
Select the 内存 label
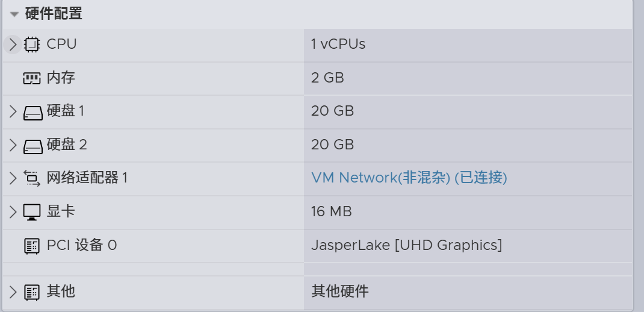[61, 78]
